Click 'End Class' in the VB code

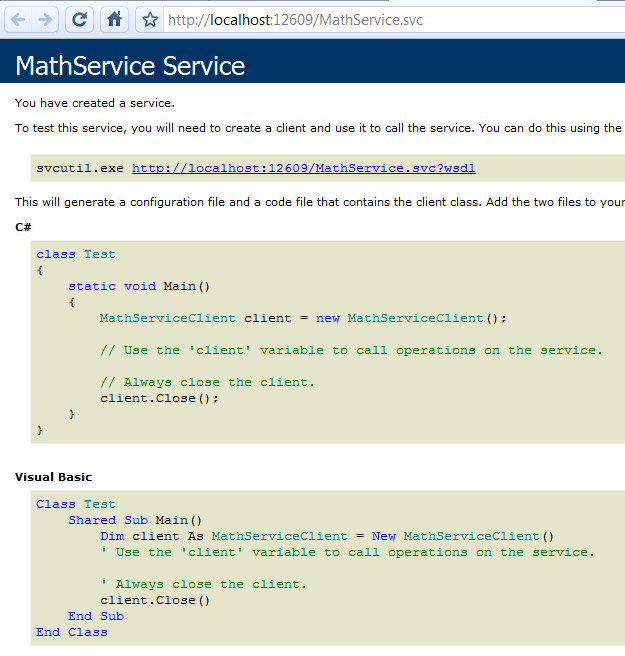72,632
